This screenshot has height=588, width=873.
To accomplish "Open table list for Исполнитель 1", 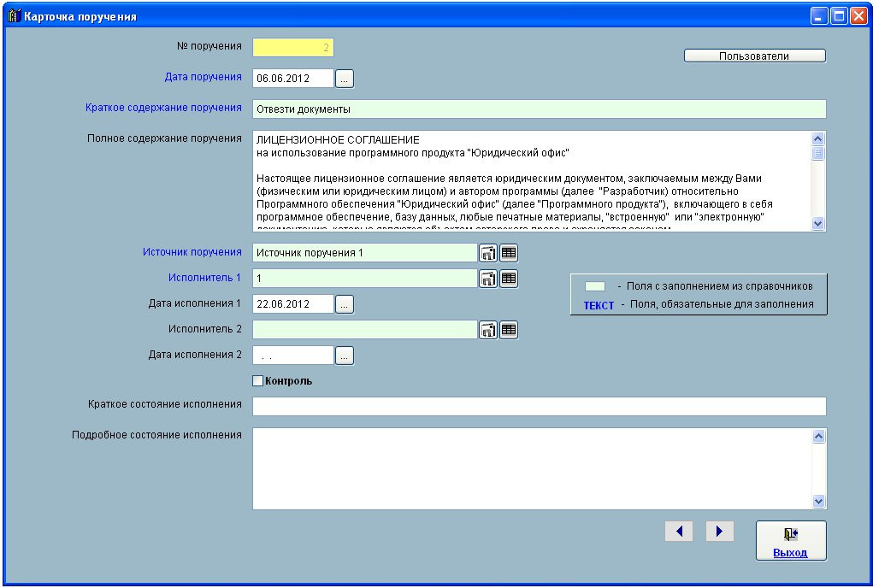I will [x=509, y=279].
